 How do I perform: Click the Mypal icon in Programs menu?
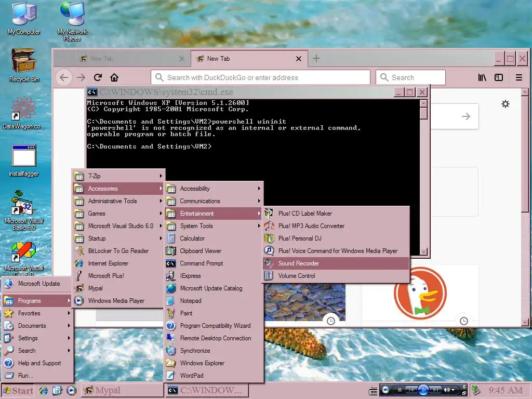click(79, 288)
